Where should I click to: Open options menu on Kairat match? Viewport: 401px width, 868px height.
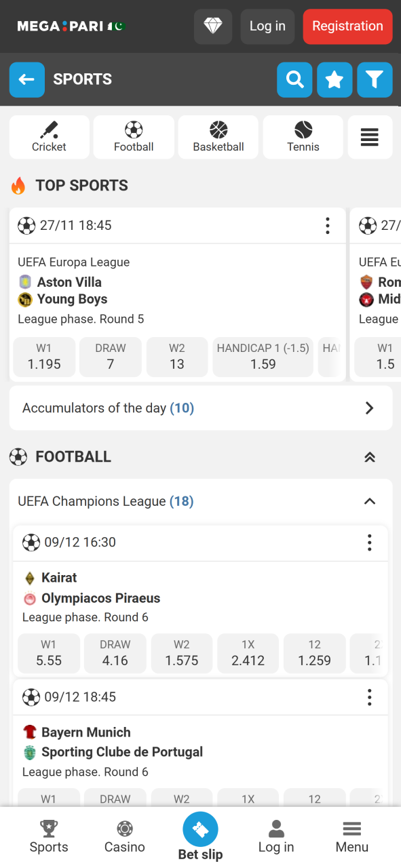(369, 542)
